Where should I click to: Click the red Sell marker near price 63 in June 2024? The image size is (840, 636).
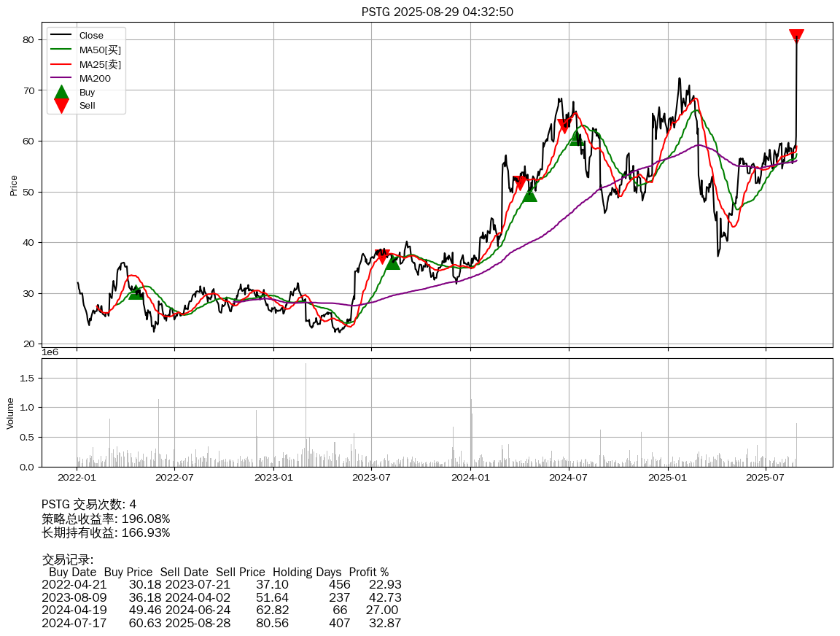pos(564,126)
